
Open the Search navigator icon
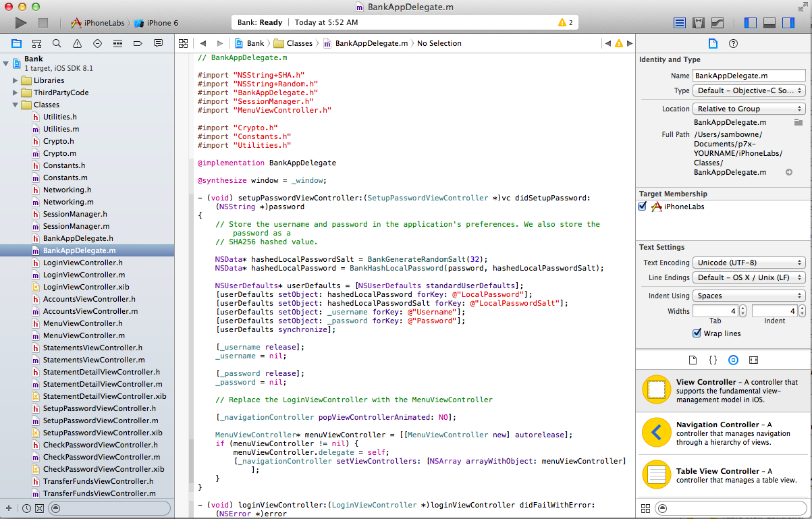point(57,43)
